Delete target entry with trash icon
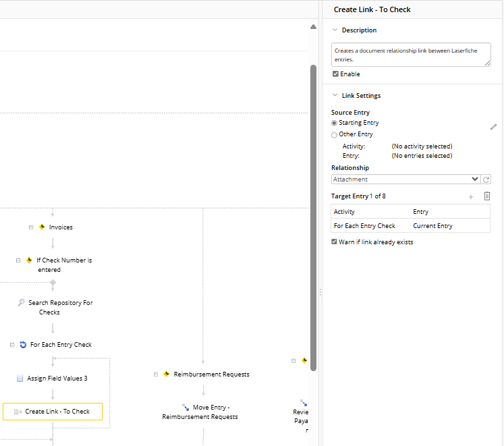This screenshot has height=446, width=504. 487,196
